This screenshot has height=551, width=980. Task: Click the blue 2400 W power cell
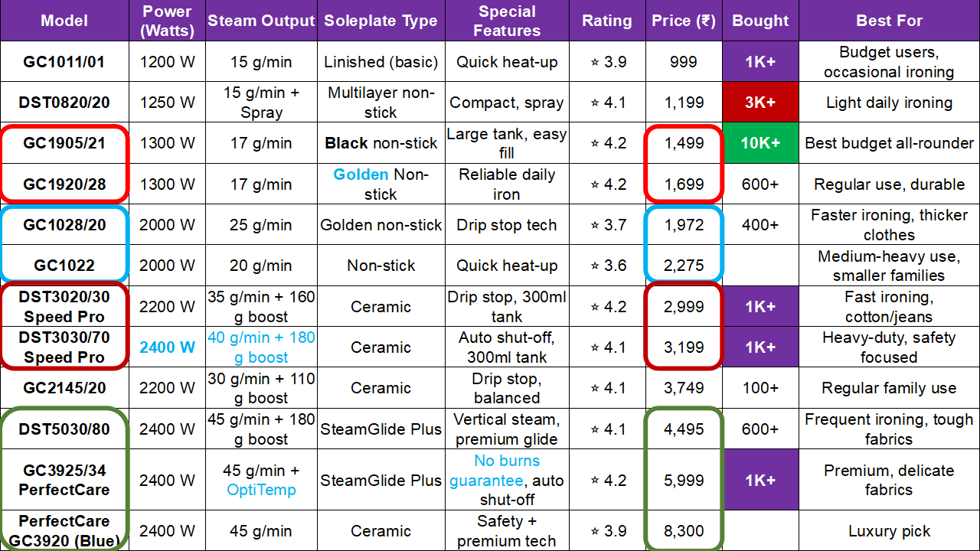[x=168, y=347]
